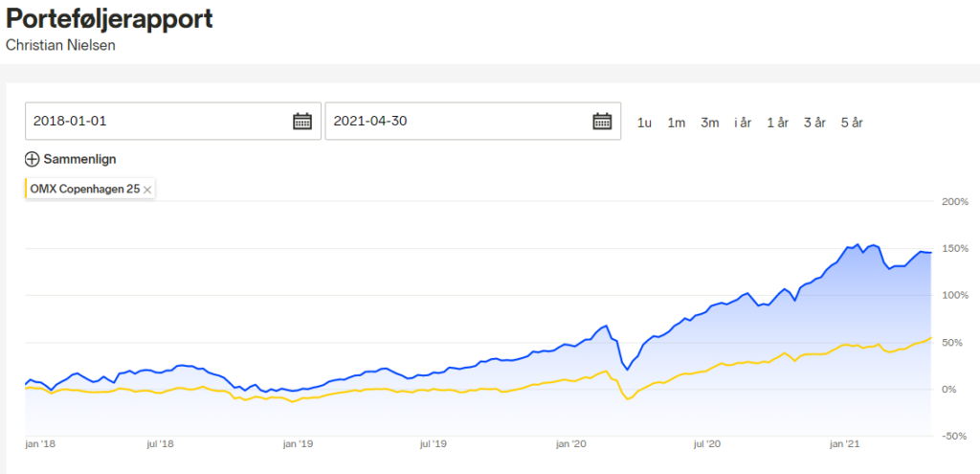Click end date field 2021-04-30
The width and height of the screenshot is (980, 474).
tap(455, 122)
